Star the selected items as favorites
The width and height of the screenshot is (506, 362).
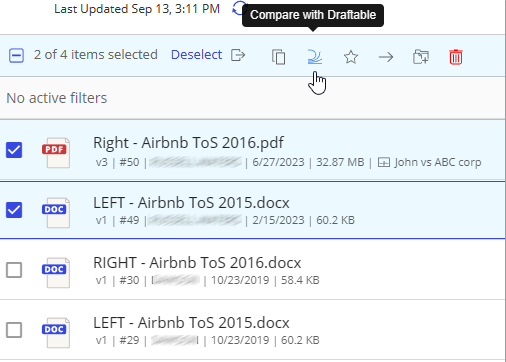tap(351, 57)
